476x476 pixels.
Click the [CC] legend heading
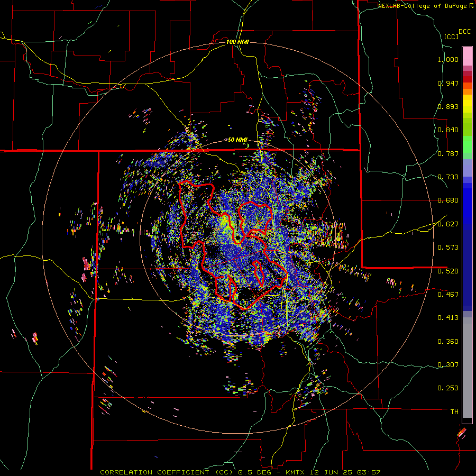(x=451, y=36)
